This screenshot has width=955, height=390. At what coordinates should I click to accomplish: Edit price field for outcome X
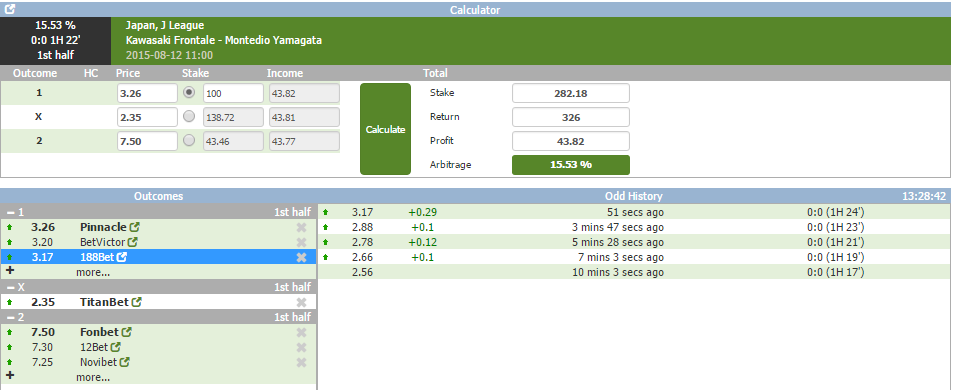(x=147, y=117)
